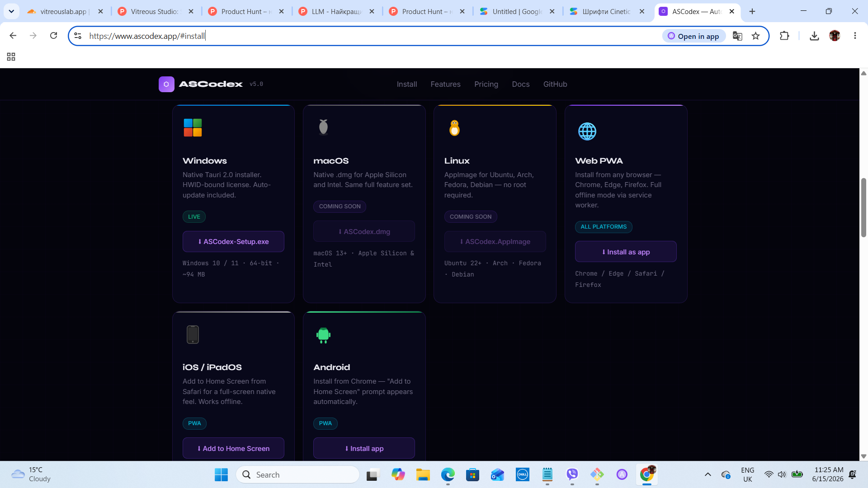Click the ASCodex.dmg download button
Screen dimensions: 868x488
point(364,231)
